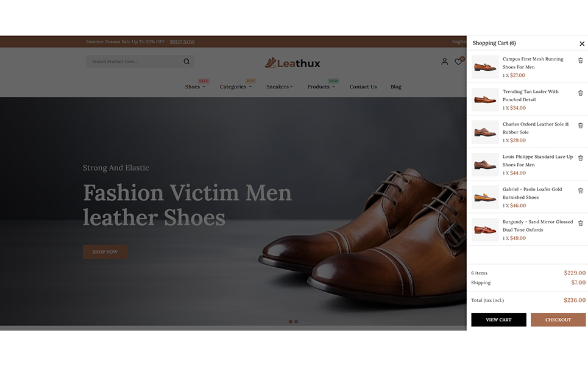The image size is (588, 366).
Task: Go to the Contact Us page
Action: click(363, 87)
